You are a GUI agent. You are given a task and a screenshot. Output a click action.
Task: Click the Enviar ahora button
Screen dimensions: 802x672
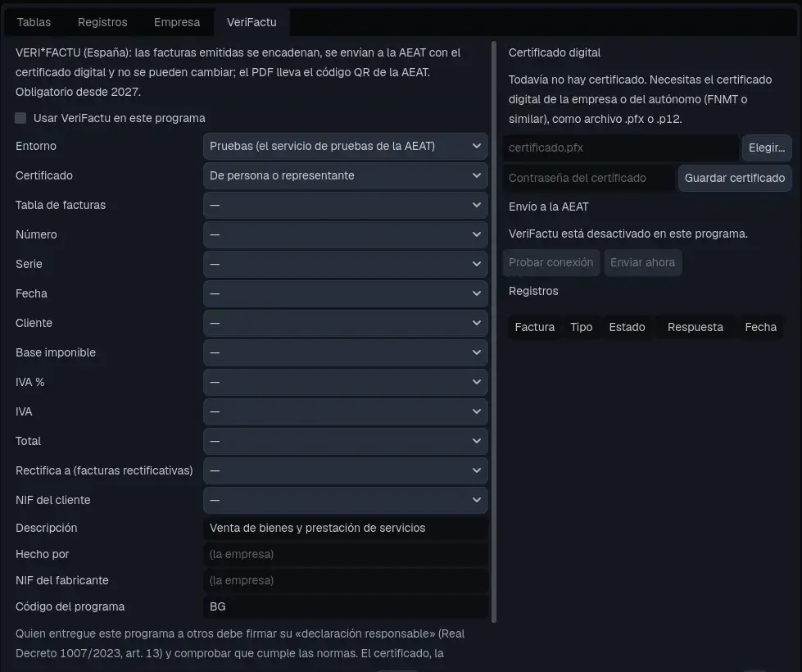642,262
